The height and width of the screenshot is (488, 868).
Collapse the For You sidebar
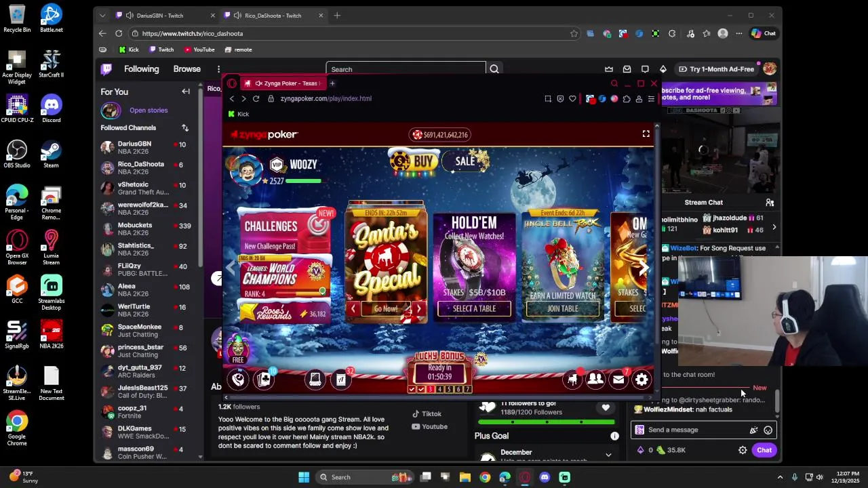pyautogui.click(x=186, y=91)
